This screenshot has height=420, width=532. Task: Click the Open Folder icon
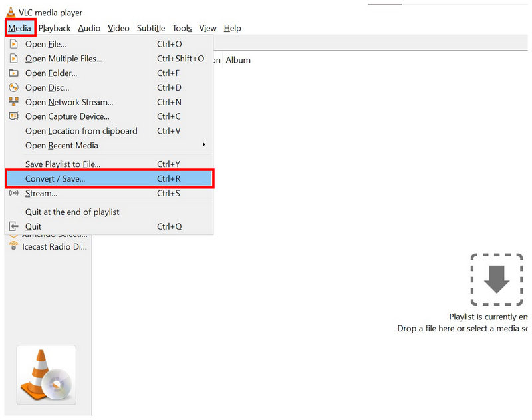pyautogui.click(x=14, y=73)
